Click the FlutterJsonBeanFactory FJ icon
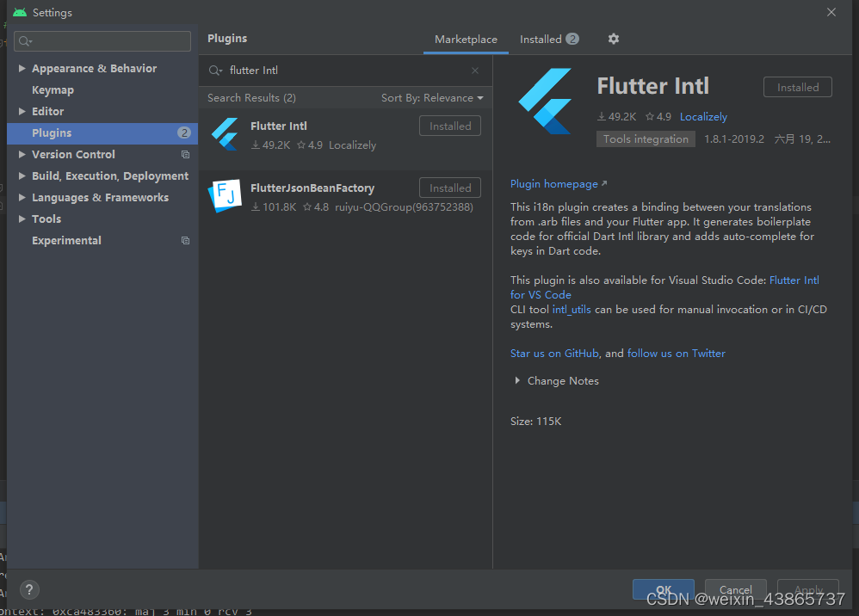 pyautogui.click(x=225, y=195)
